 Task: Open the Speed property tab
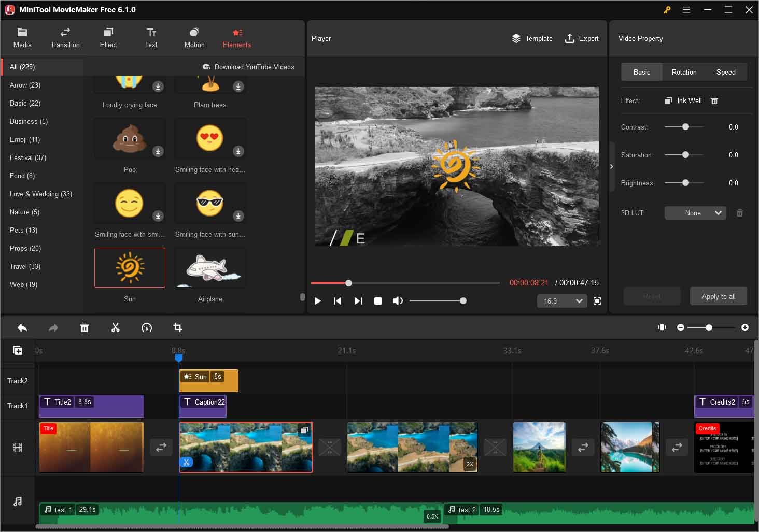click(x=725, y=72)
